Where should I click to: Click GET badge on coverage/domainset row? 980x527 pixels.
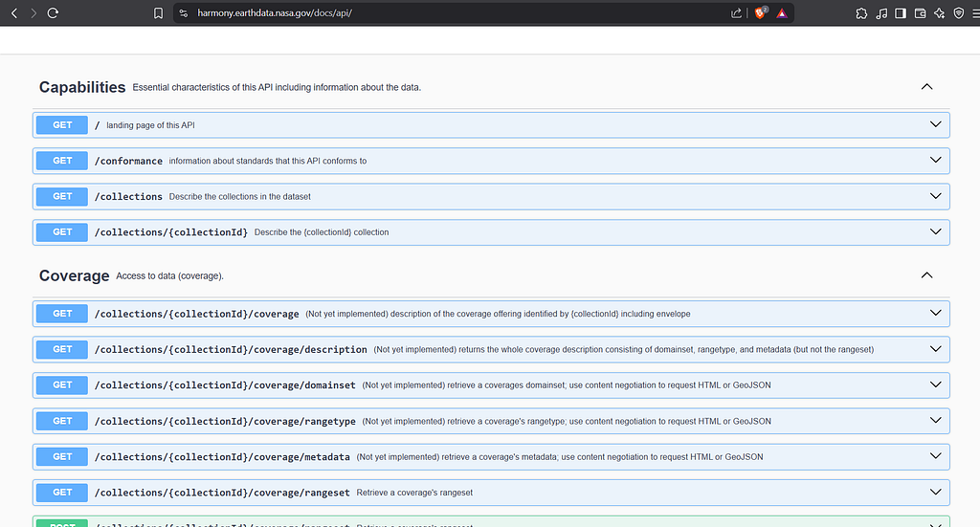[62, 384]
